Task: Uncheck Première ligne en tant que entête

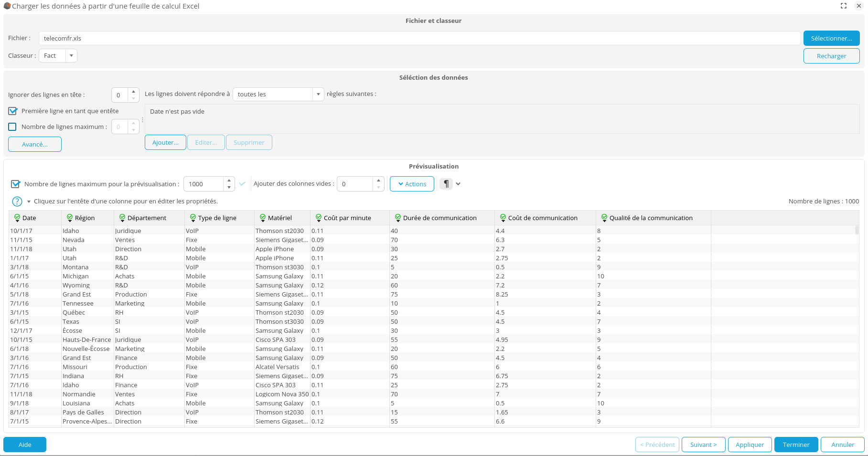Action: tap(13, 111)
